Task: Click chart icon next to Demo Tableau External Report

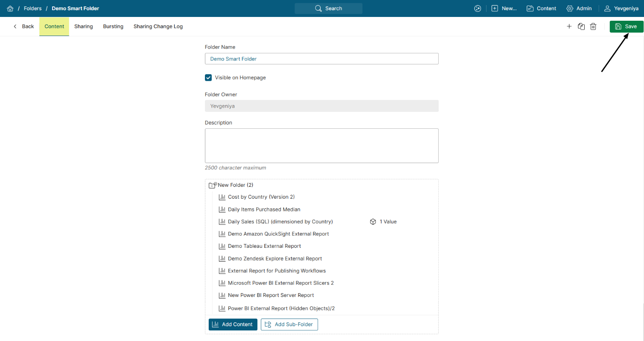Action: [222, 246]
